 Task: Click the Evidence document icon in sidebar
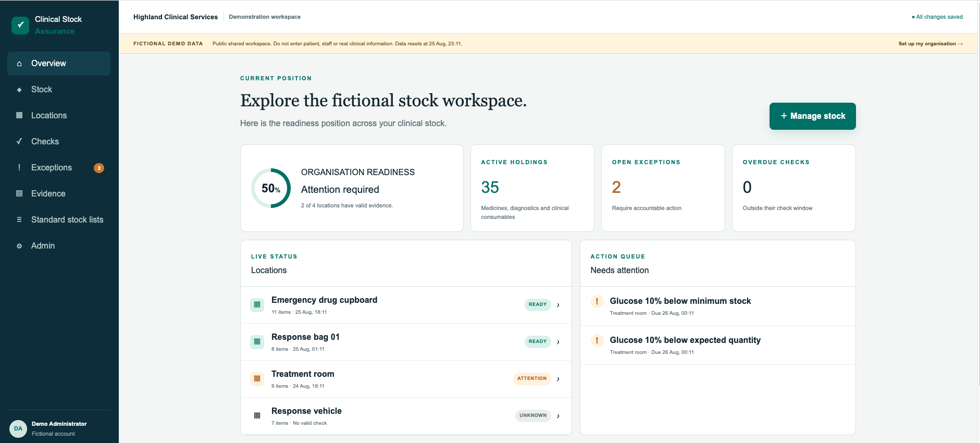coord(19,194)
